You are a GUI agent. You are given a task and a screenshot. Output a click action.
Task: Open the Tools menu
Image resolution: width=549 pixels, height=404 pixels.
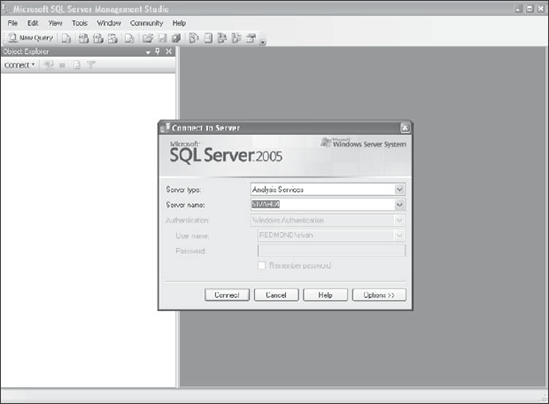pyautogui.click(x=79, y=23)
